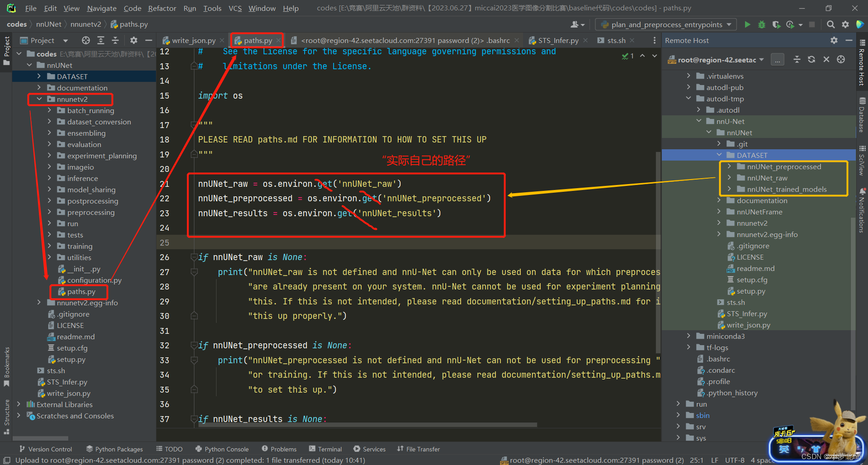Open plan_and_preprocess_entrypoints run configuration dropdown
The height and width of the screenshot is (465, 868).
click(666, 24)
